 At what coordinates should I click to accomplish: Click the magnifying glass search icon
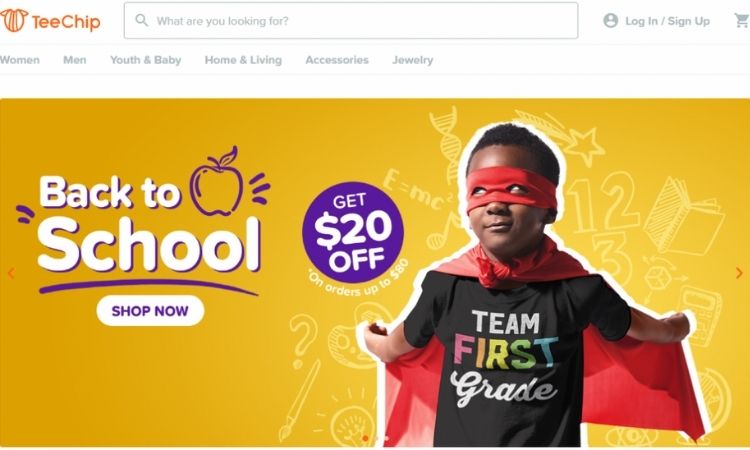tap(142, 20)
